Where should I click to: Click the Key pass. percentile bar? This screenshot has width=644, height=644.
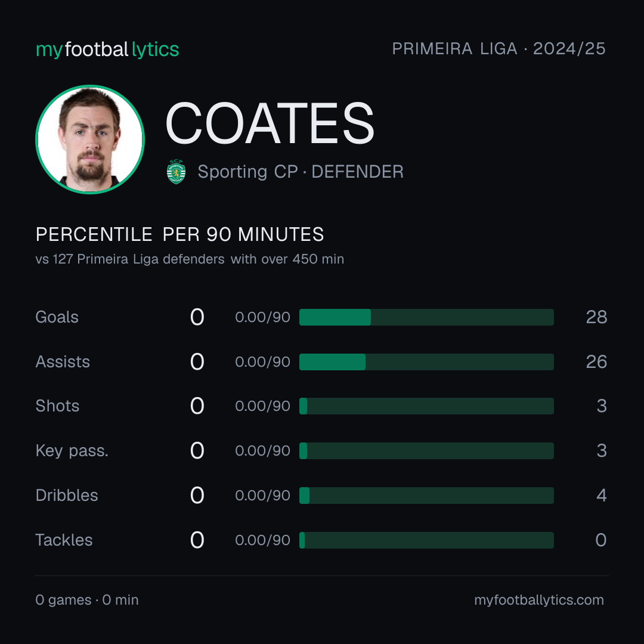point(426,451)
